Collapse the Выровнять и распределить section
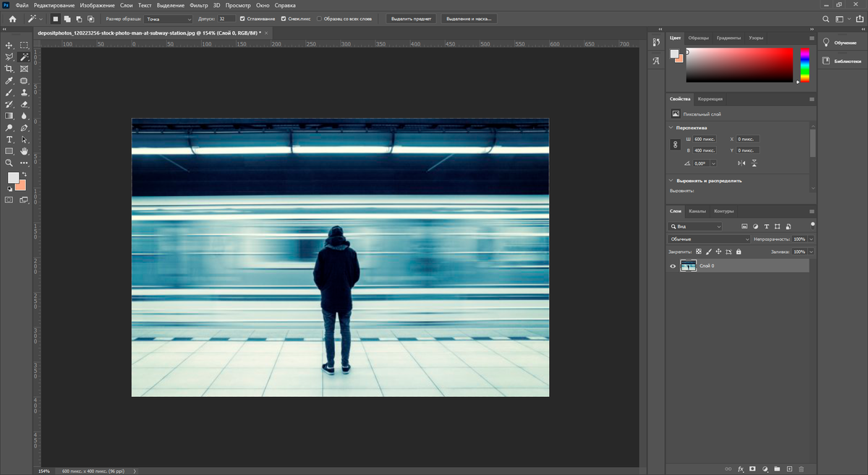The width and height of the screenshot is (868, 475). (x=671, y=181)
